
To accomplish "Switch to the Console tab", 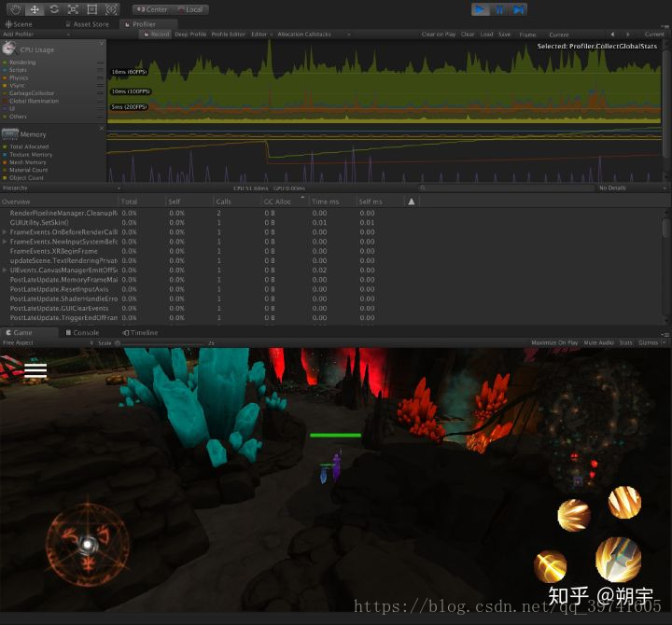I will [82, 333].
